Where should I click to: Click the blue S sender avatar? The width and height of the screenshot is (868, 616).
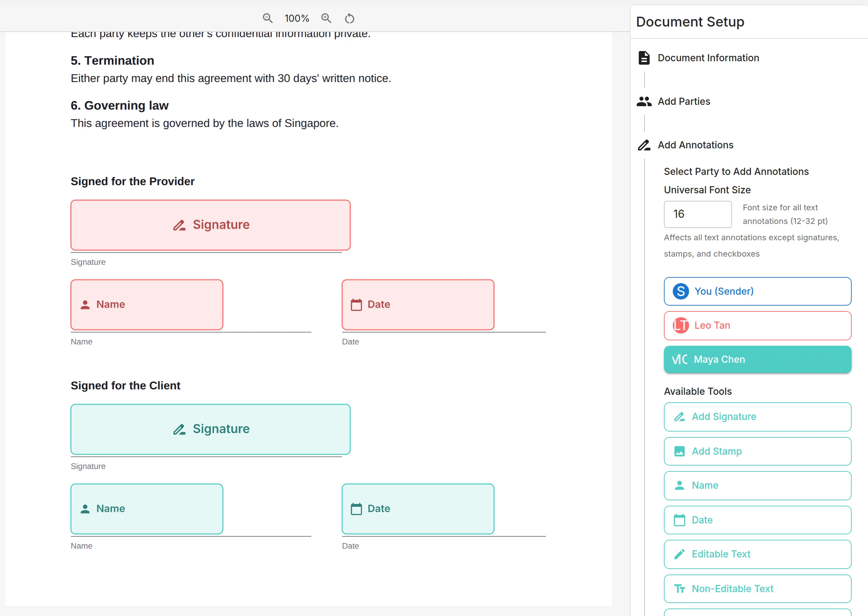tap(681, 291)
